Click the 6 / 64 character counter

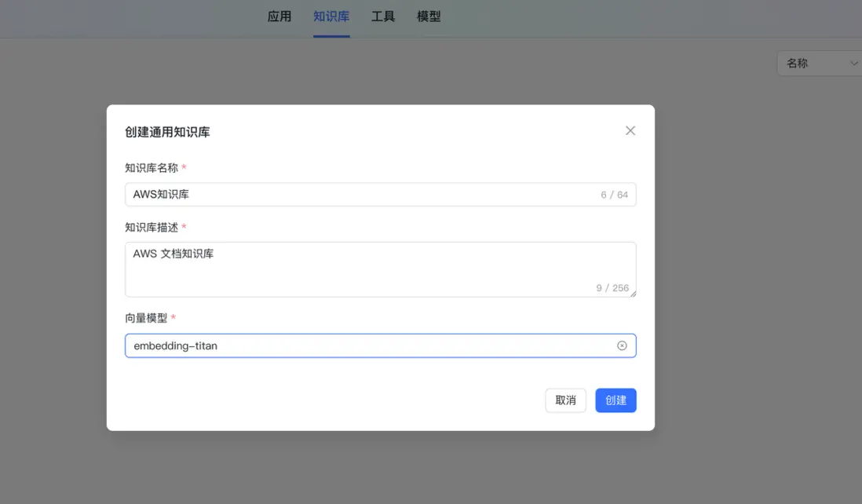pyautogui.click(x=614, y=195)
